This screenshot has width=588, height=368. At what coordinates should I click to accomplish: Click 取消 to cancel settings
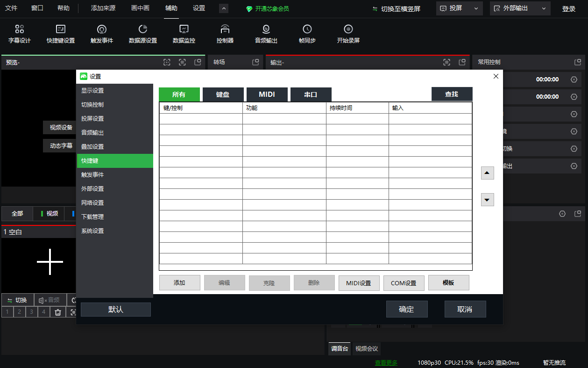pos(465,309)
